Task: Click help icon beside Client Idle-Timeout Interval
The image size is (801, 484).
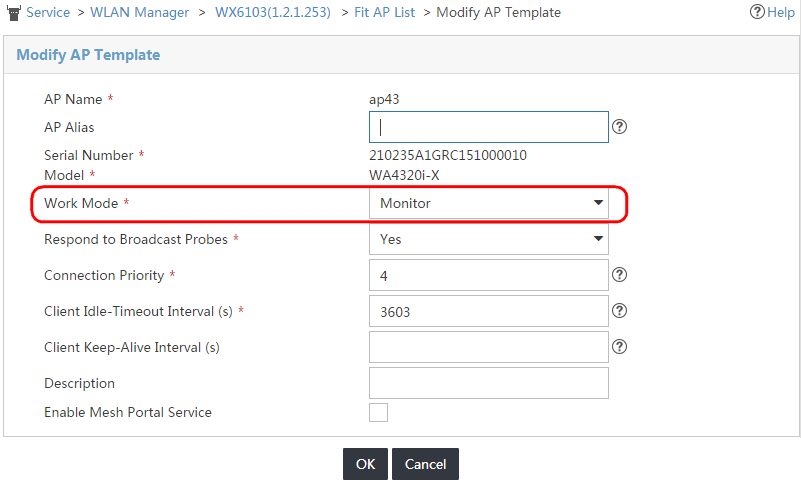Action: 619,311
